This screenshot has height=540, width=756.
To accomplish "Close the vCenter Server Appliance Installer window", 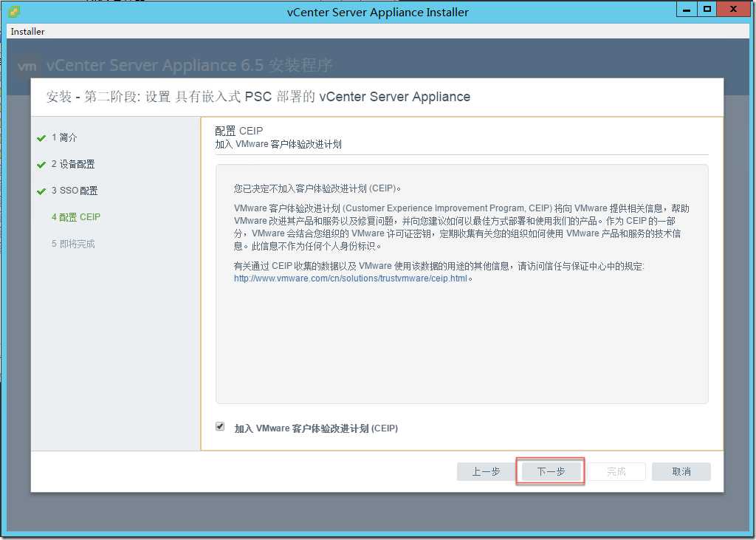I will (x=733, y=10).
